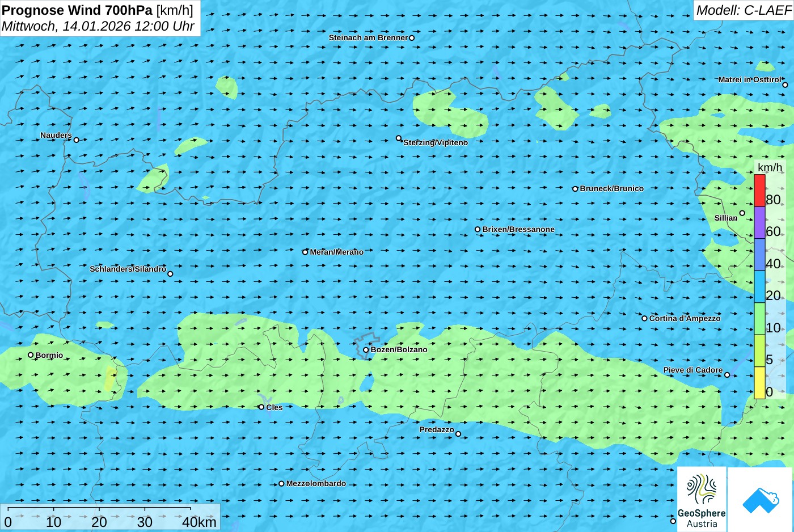Screen dimensions: 794x532
Task: Click the 40km mark on scale bar
Action: [x=199, y=522]
